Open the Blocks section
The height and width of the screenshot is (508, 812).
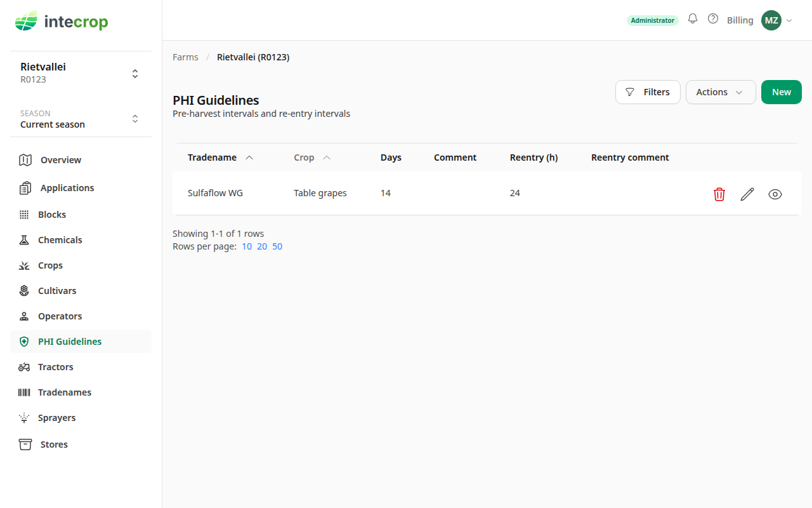[x=81, y=215]
